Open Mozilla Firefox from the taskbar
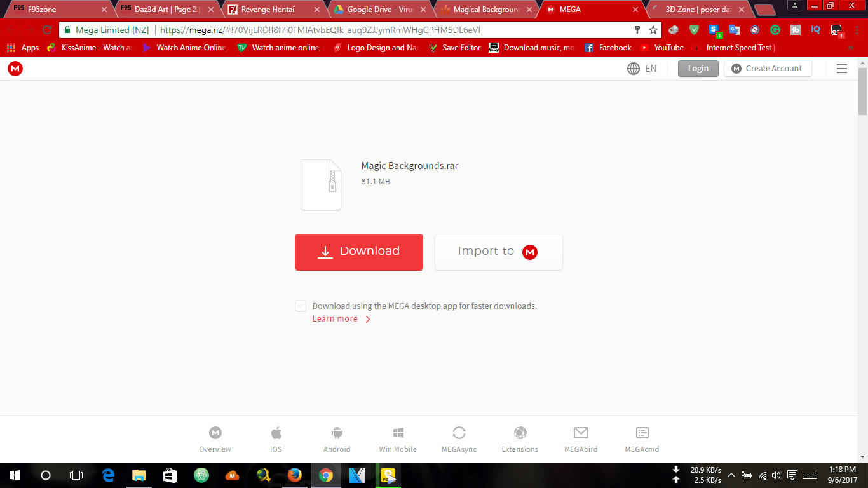868x488 pixels. (x=294, y=475)
